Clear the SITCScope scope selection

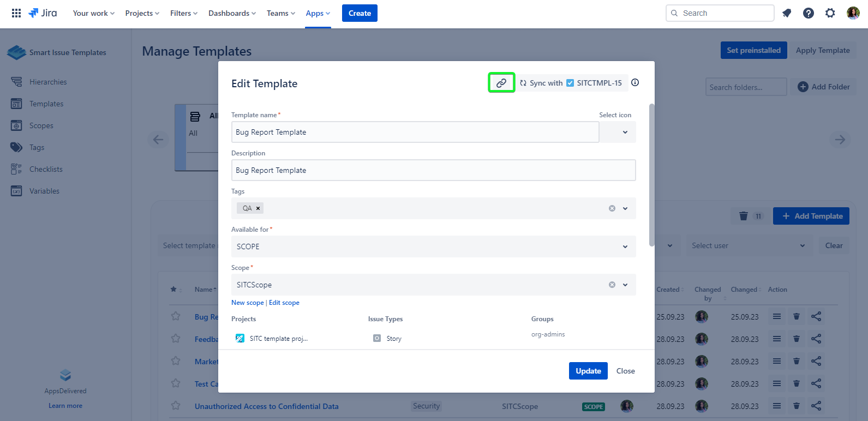(612, 285)
